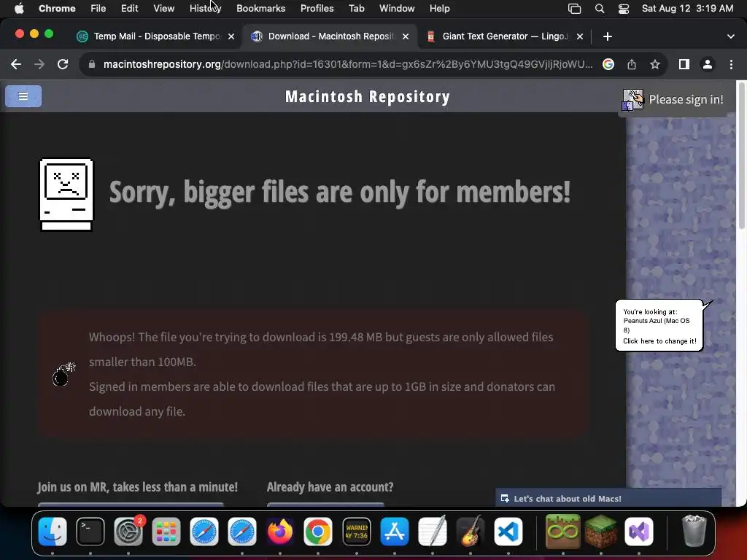
Task: Click the Macintosh Repository site title
Action: click(368, 97)
